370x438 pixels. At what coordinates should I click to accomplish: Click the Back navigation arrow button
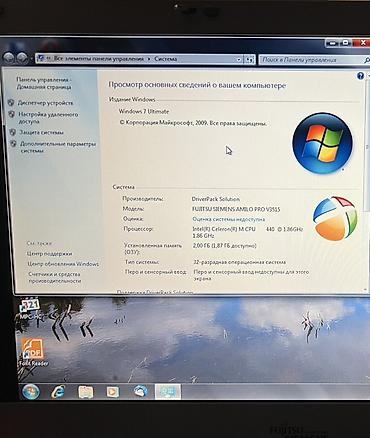pos(9,58)
